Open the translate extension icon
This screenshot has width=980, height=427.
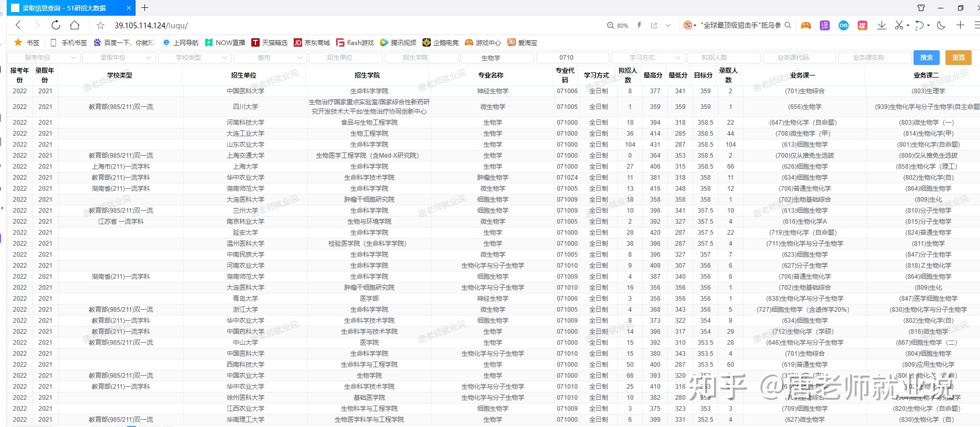pos(825,25)
